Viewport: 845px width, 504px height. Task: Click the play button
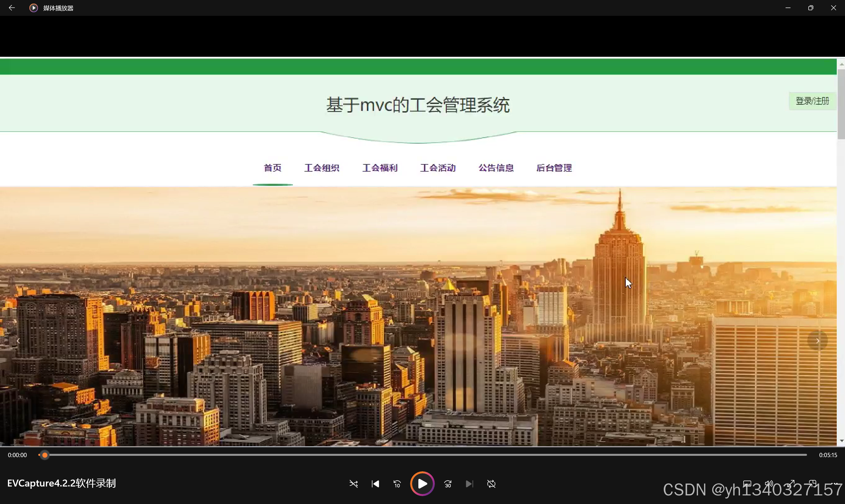(422, 484)
